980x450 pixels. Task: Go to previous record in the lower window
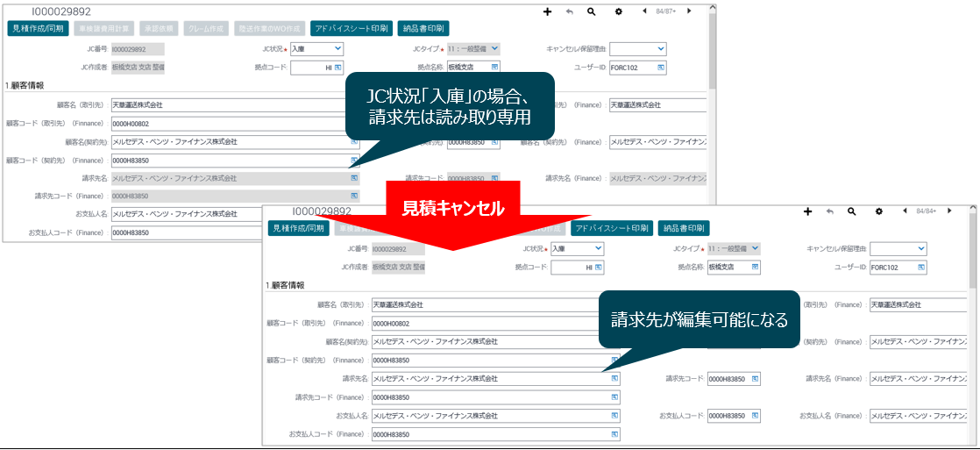click(904, 211)
